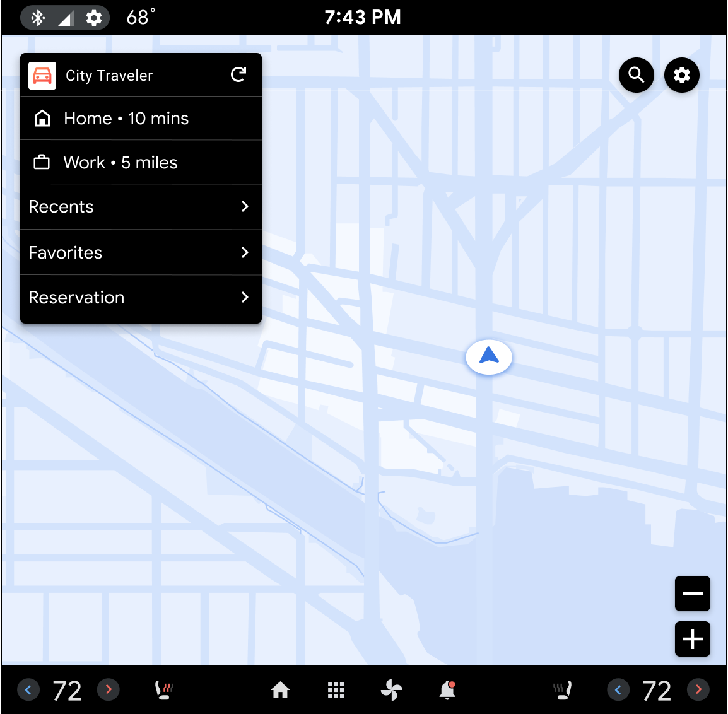The height and width of the screenshot is (714, 728).
Task: Open map settings via gear icon
Action: click(x=681, y=75)
